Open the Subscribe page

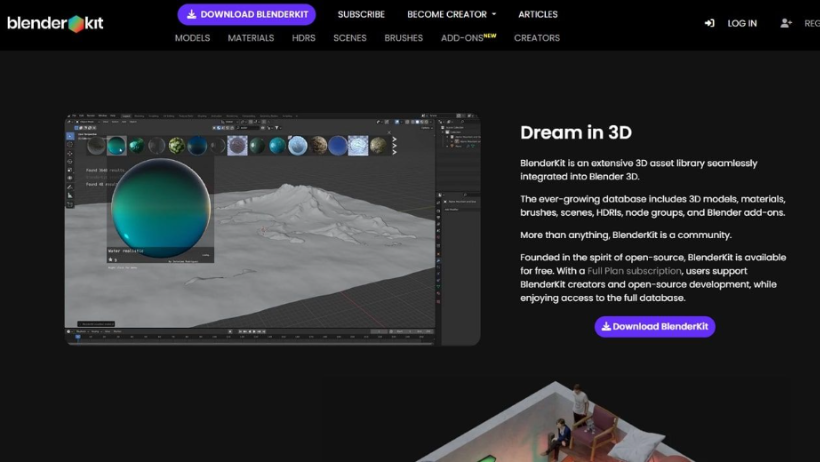click(x=361, y=15)
